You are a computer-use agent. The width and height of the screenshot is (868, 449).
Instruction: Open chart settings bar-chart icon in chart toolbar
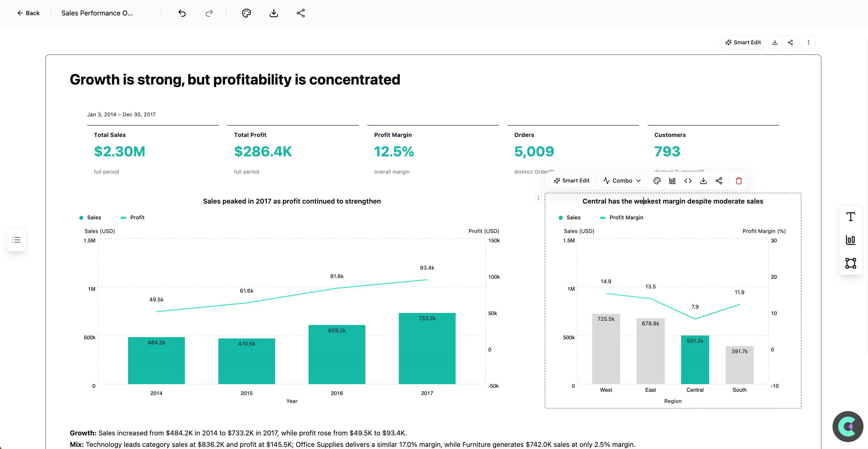coord(672,181)
